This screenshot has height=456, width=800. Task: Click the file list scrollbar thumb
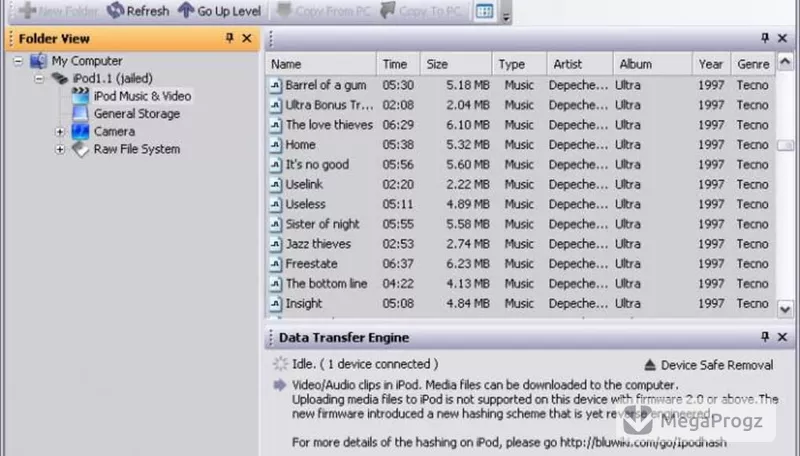click(x=785, y=145)
